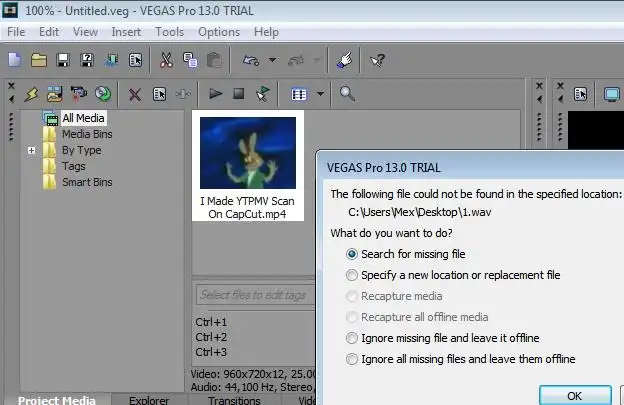
Task: Select Ignore missing file and leave it offline
Action: tap(443, 338)
